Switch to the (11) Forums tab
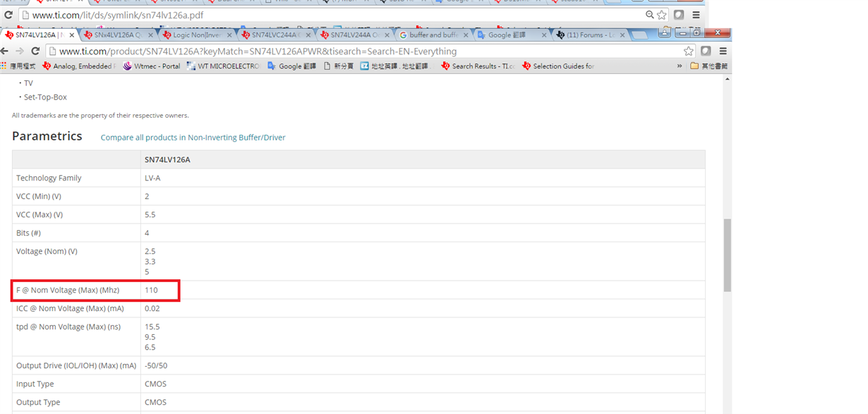Screen dimensions: 868x414 589,35
